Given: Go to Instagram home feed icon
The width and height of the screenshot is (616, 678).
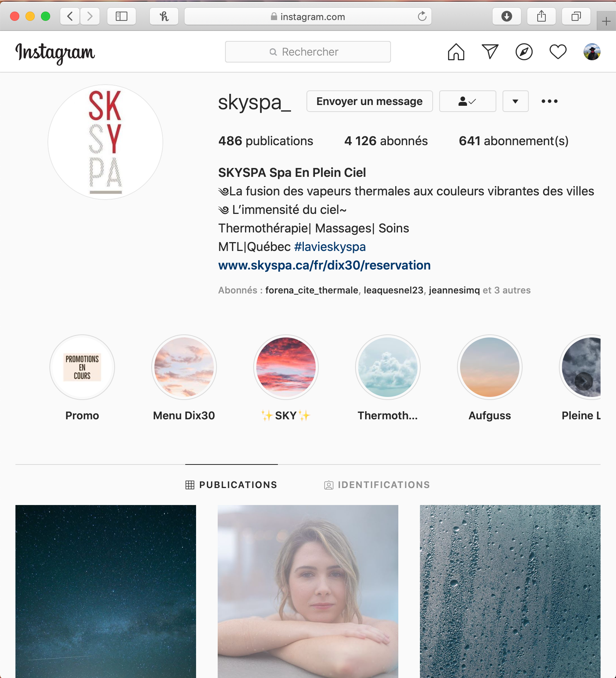Looking at the screenshot, I should click(456, 52).
